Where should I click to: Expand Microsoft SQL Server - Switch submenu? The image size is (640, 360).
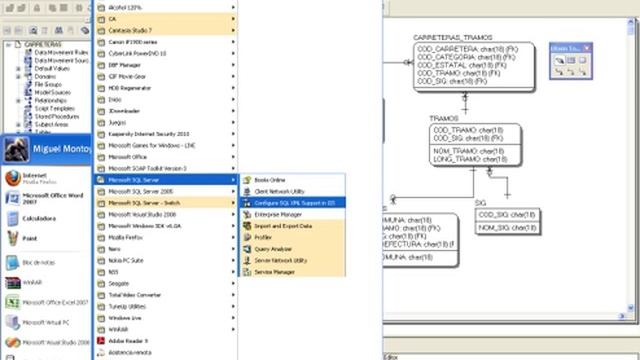point(166,202)
